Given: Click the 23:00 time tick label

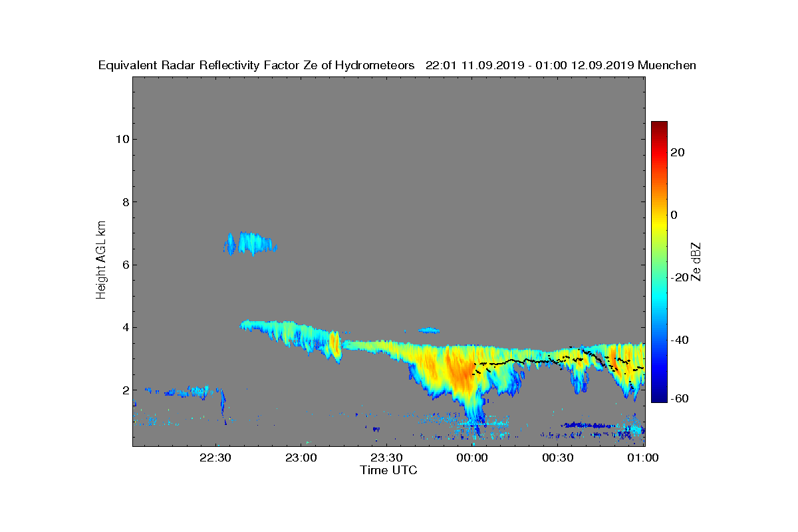Looking at the screenshot, I should point(301,458).
